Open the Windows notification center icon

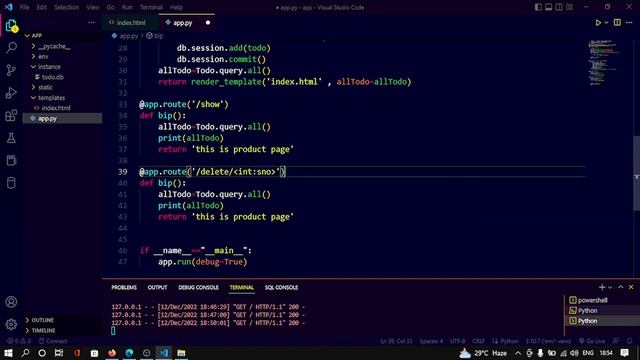624,353
